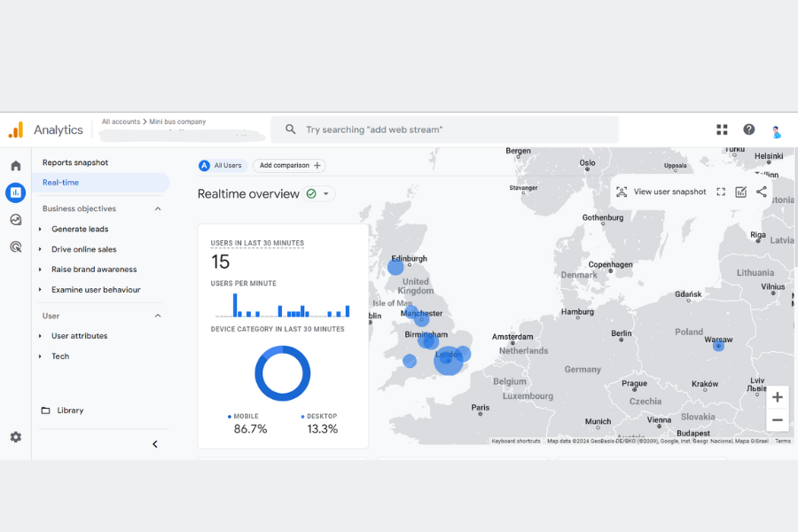Open the customize report editor
The image size is (798, 532).
(740, 192)
